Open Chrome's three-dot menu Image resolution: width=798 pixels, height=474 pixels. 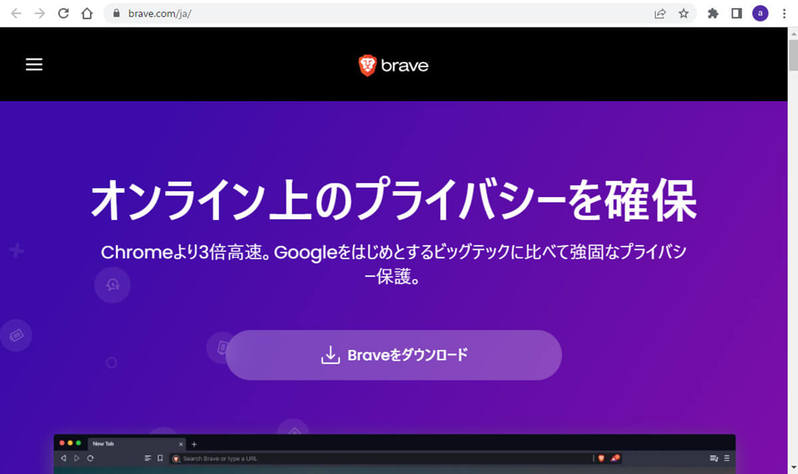tap(784, 14)
